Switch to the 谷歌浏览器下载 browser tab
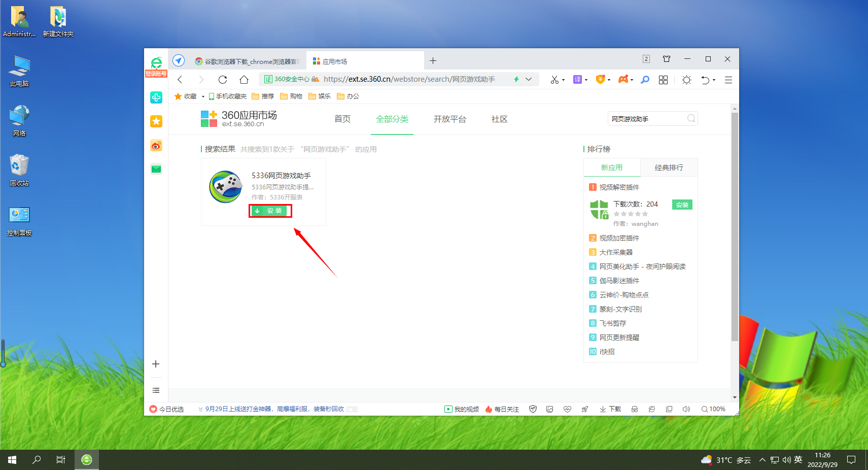 [247, 61]
